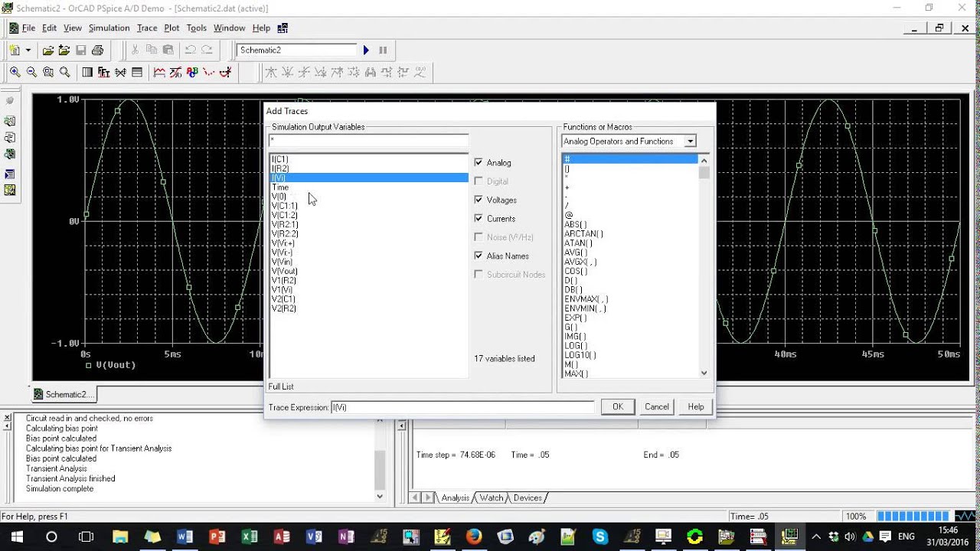Viewport: 980px width, 551px height.
Task: Open Analog Operators and Functions dropdown
Action: (x=690, y=141)
